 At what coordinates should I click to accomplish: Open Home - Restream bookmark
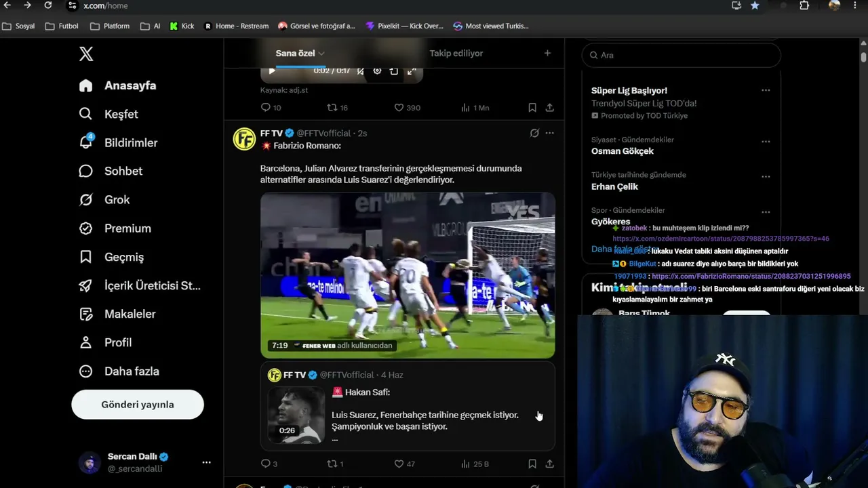tap(236, 26)
